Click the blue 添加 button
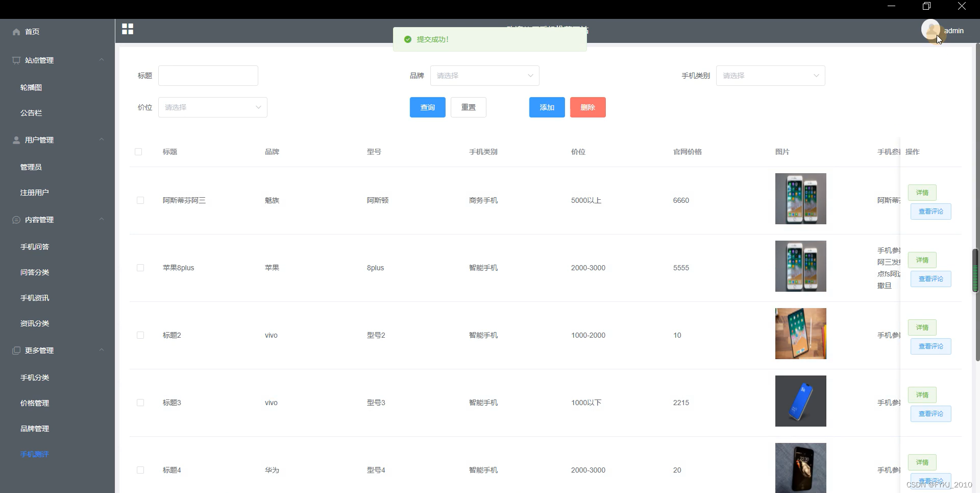This screenshot has width=980, height=493. tap(547, 107)
